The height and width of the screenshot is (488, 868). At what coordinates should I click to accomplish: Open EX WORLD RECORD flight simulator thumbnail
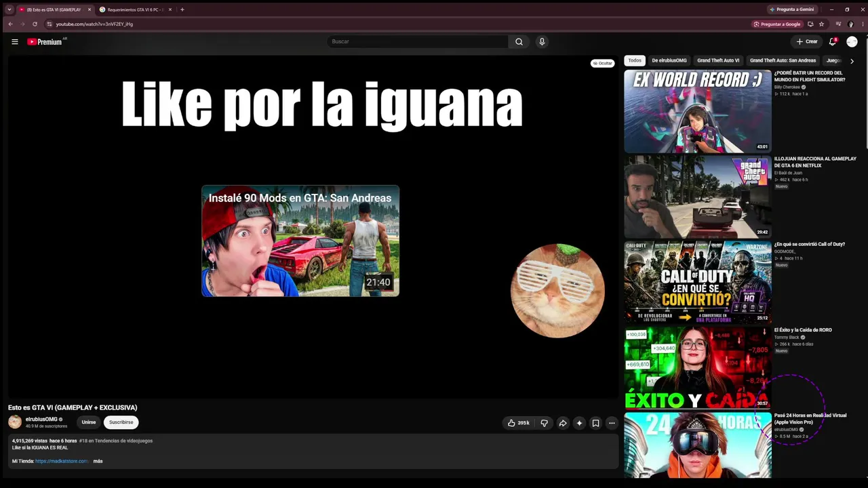pyautogui.click(x=698, y=111)
